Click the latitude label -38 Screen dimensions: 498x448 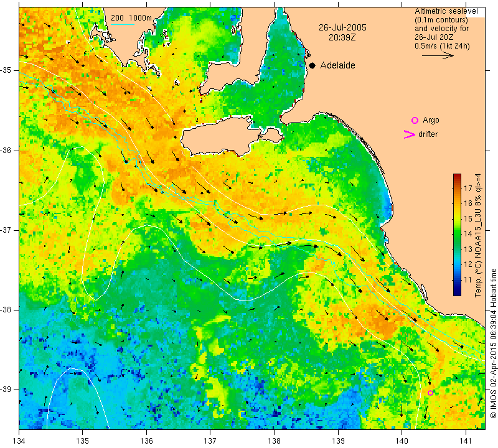6,310
